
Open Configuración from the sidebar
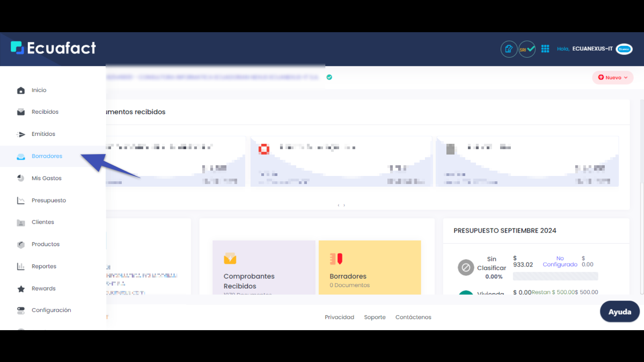coord(51,310)
